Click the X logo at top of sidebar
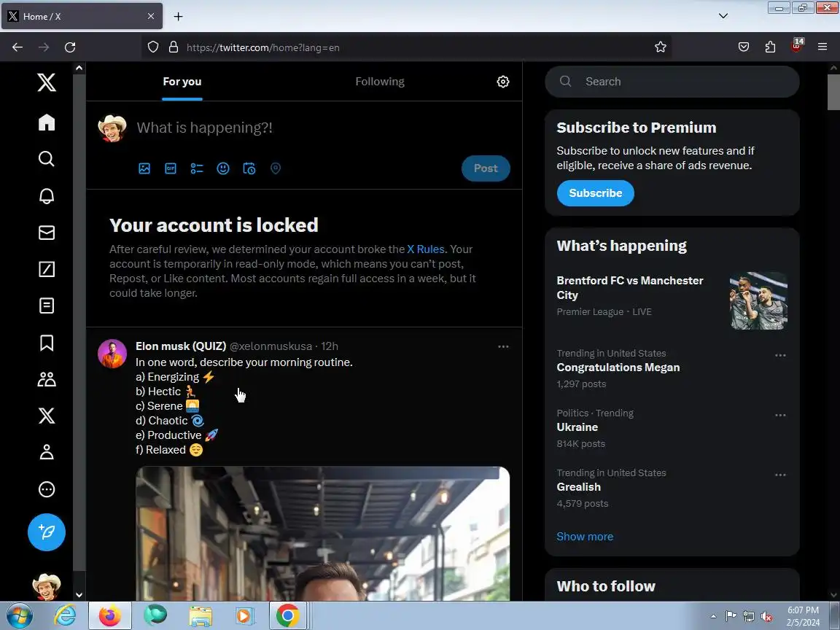840x630 pixels. [x=47, y=82]
